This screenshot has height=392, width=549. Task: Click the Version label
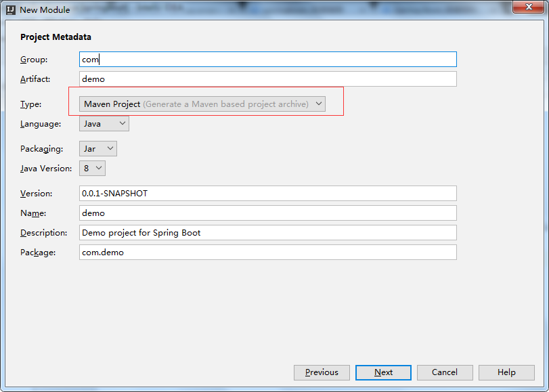pyautogui.click(x=36, y=194)
